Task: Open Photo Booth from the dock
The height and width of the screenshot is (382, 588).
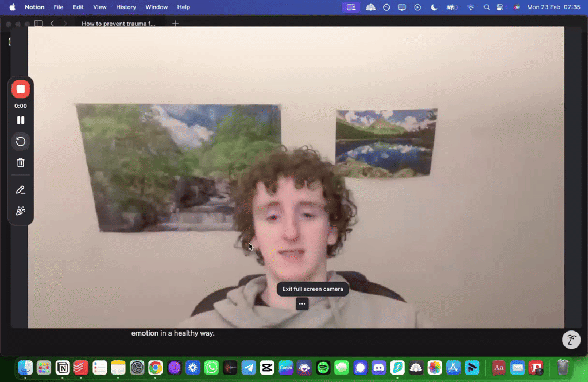Action: 536,368
